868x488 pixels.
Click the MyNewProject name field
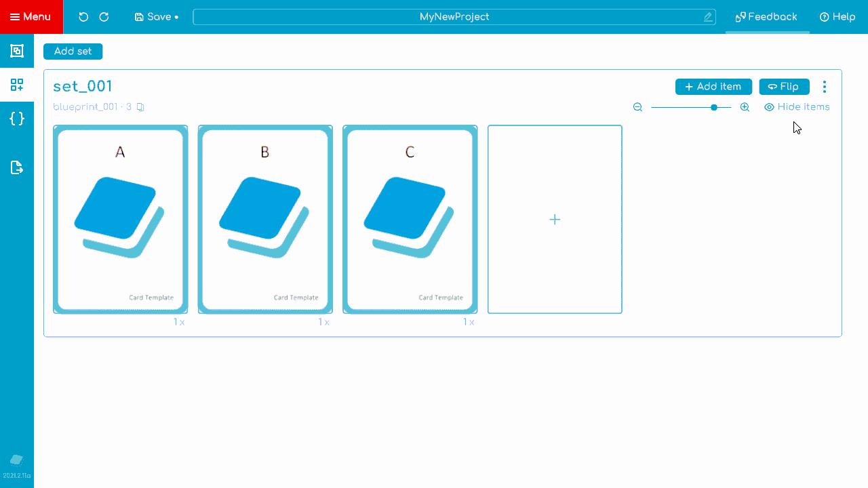[454, 17]
